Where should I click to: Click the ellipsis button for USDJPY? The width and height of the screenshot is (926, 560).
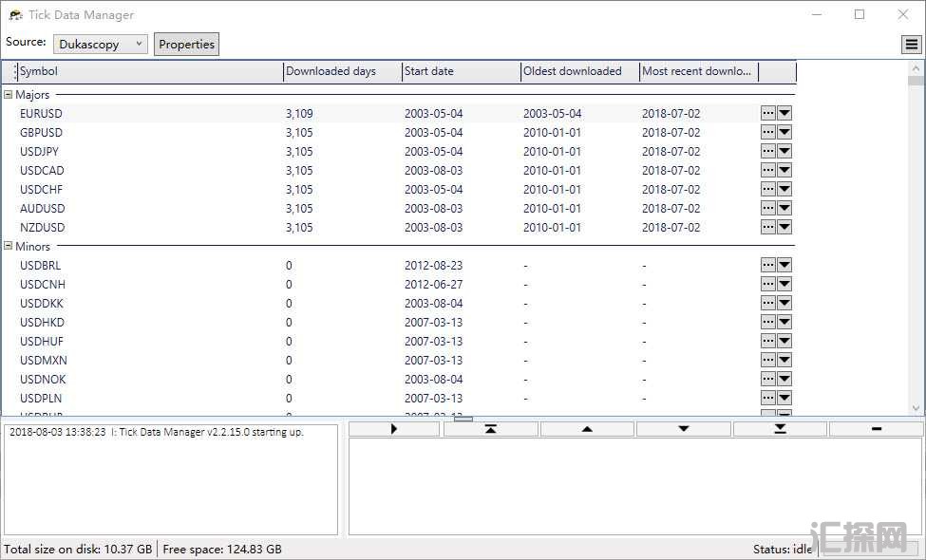tap(768, 151)
